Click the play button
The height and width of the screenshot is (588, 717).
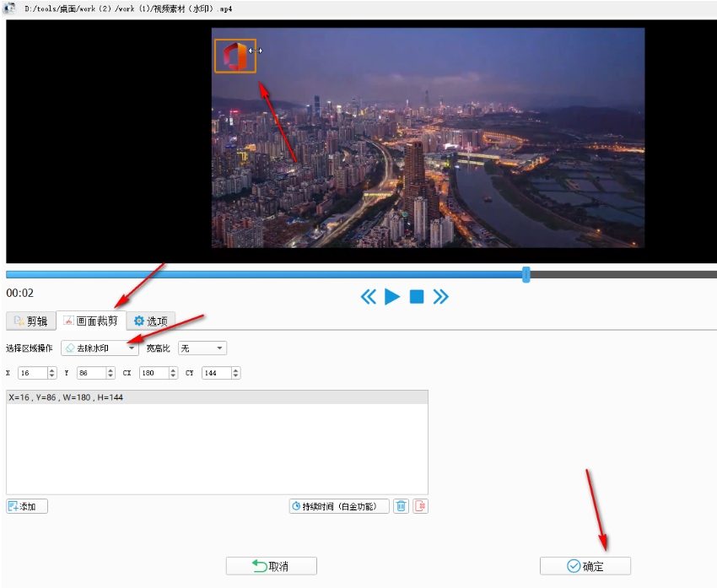coord(392,296)
